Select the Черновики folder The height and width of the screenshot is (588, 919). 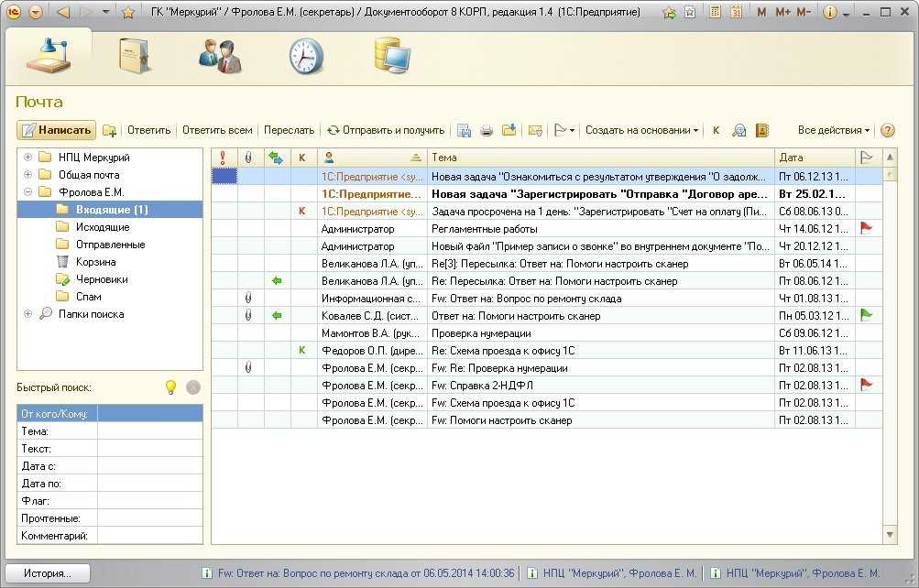(102, 279)
